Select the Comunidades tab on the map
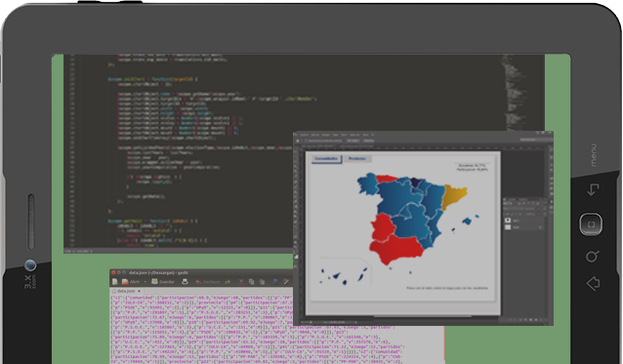The height and width of the screenshot is (364, 623). point(326,159)
